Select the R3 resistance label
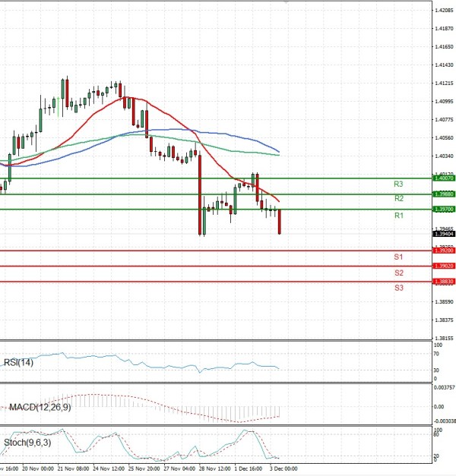This screenshot has height=476, width=456. 398,184
